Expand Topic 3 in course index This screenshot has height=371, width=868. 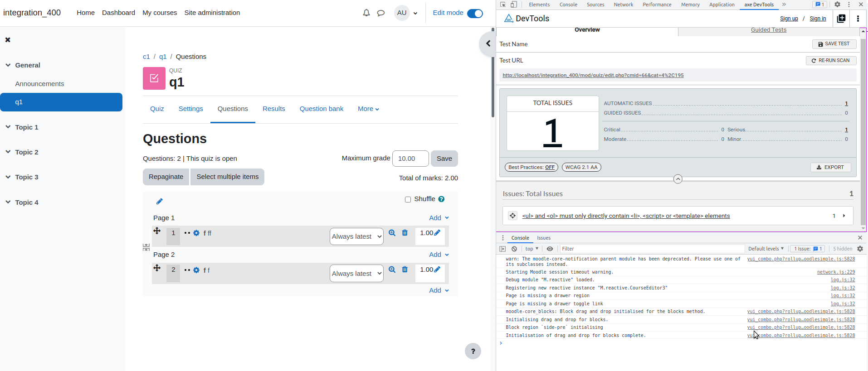click(8, 177)
